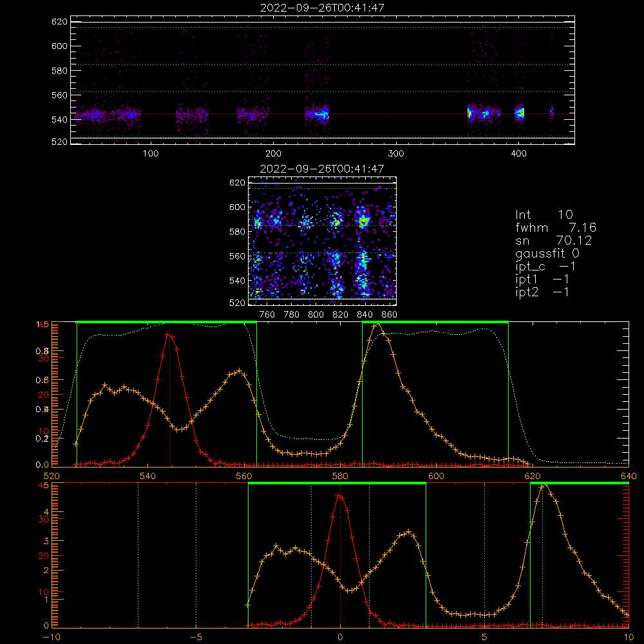Click the 780 x-axis label under small image

(292, 315)
